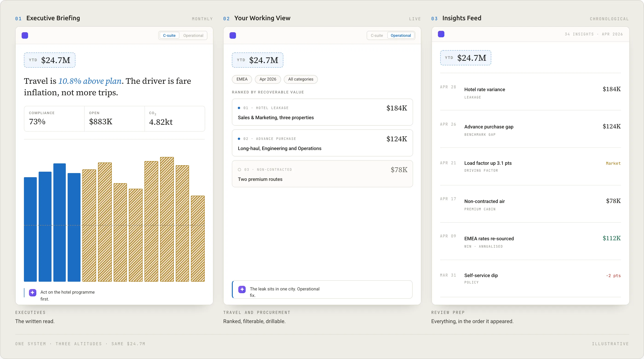Click the Market tag on Load factor row

pos(613,164)
